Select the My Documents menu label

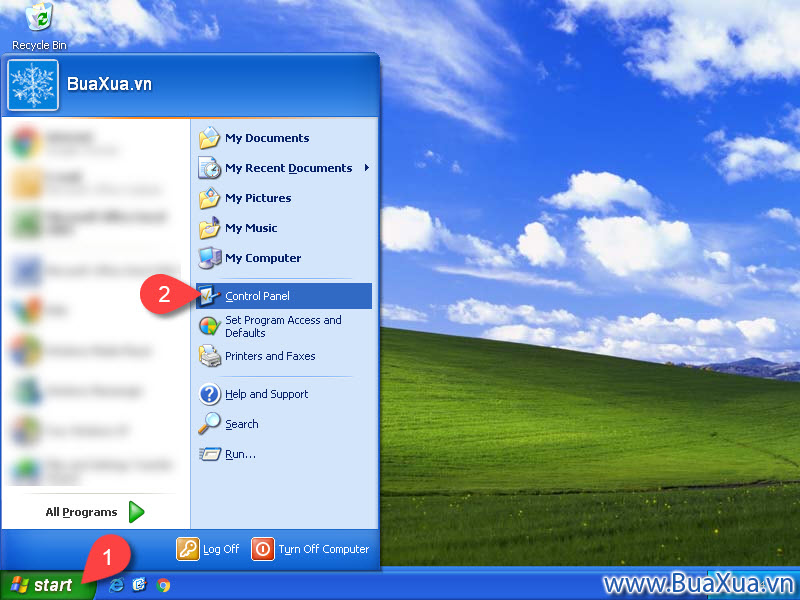pos(267,138)
